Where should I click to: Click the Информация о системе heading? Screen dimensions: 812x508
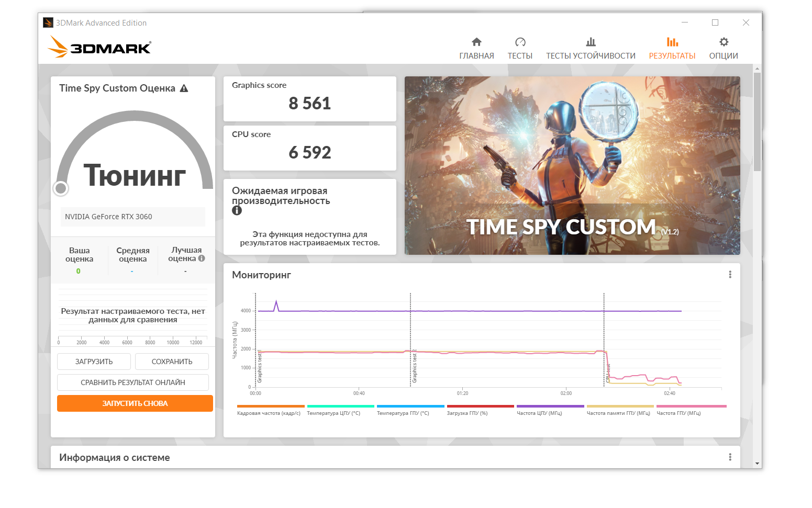[x=115, y=458]
